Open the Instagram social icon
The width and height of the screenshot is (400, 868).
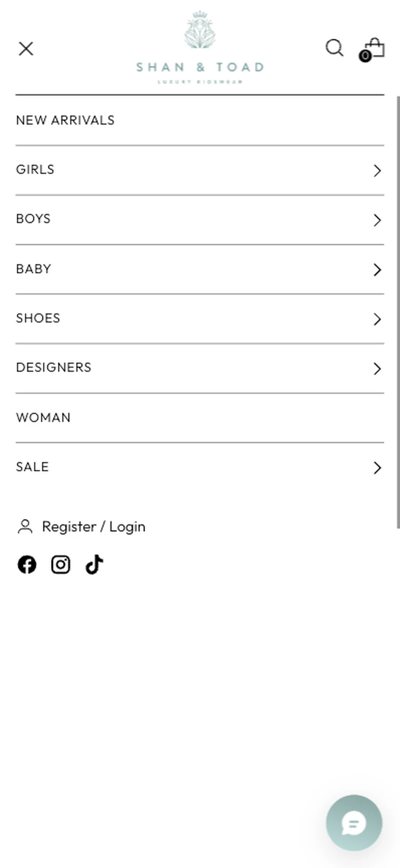click(x=60, y=565)
